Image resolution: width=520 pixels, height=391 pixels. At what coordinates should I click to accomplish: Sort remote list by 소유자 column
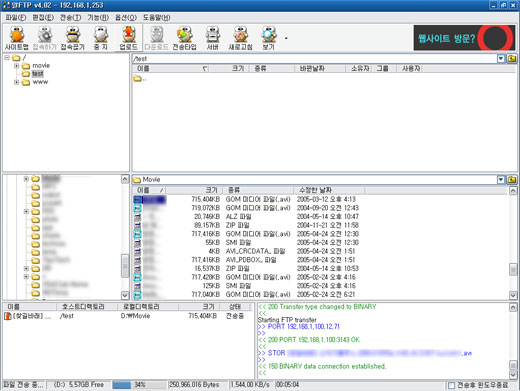359,69
